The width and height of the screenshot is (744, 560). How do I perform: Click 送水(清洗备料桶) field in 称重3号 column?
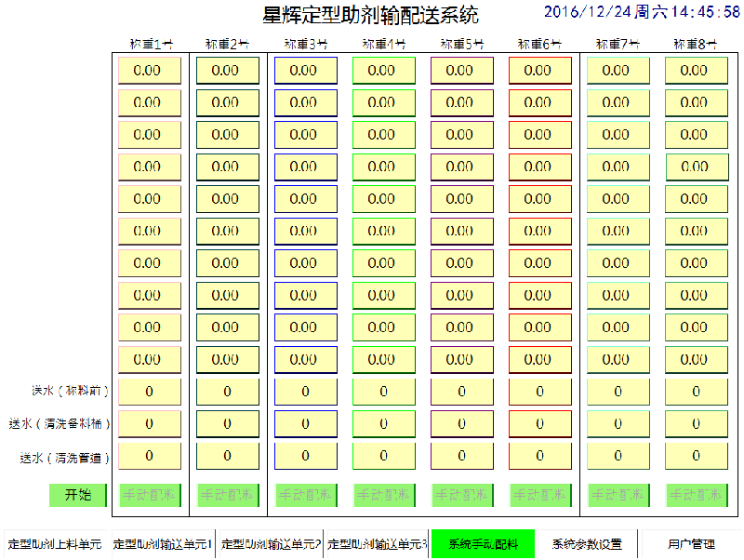305,424
